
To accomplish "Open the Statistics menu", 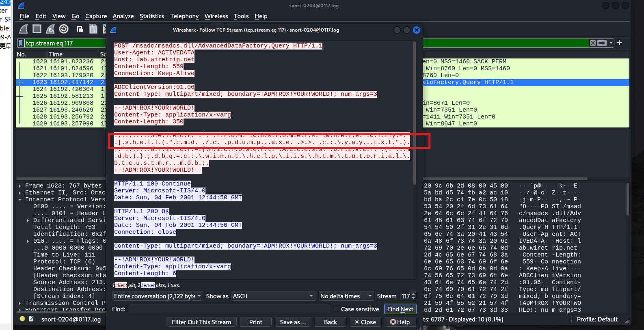I will click(x=152, y=16).
